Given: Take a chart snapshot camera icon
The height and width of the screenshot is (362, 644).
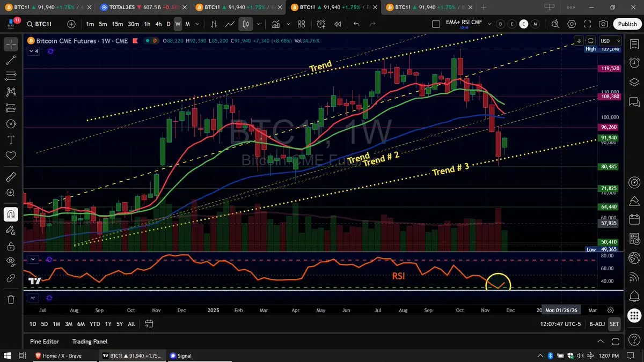Looking at the screenshot, I should coord(604,24).
